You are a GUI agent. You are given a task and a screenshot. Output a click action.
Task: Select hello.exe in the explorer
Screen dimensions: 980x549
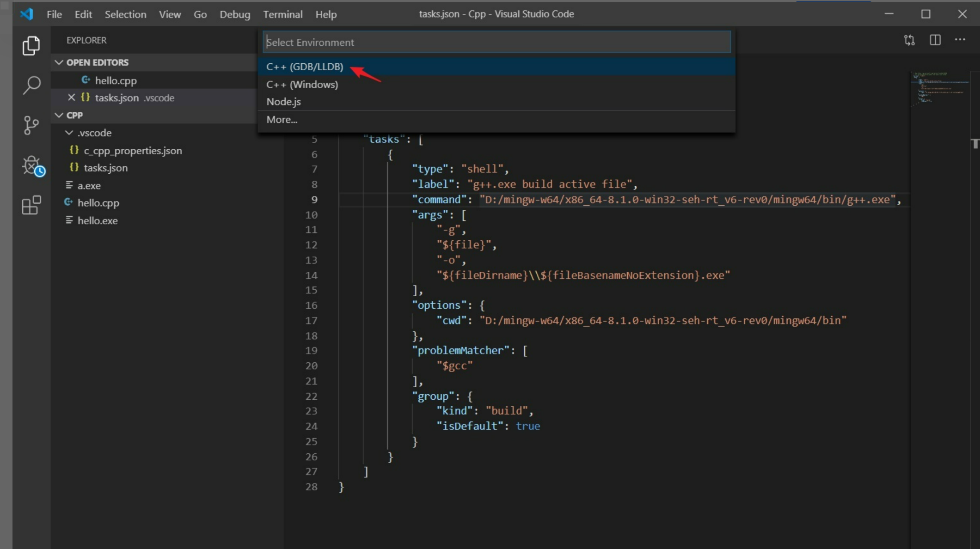click(x=98, y=220)
